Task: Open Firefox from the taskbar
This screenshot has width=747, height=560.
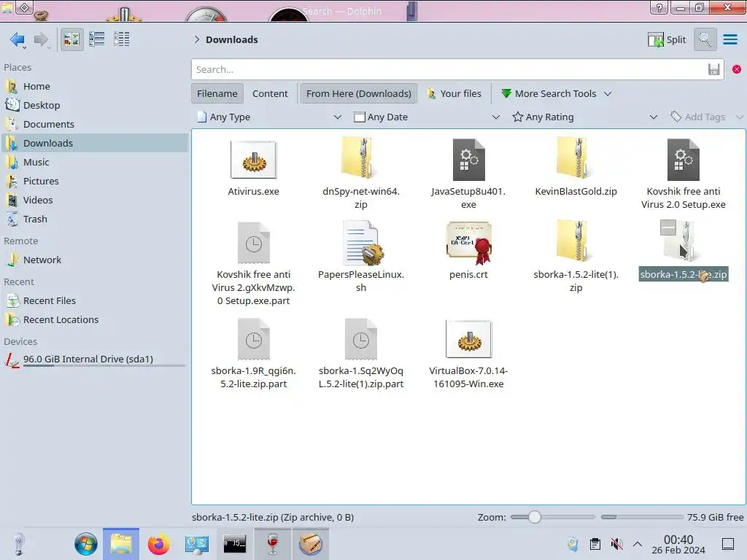Action: [158, 544]
